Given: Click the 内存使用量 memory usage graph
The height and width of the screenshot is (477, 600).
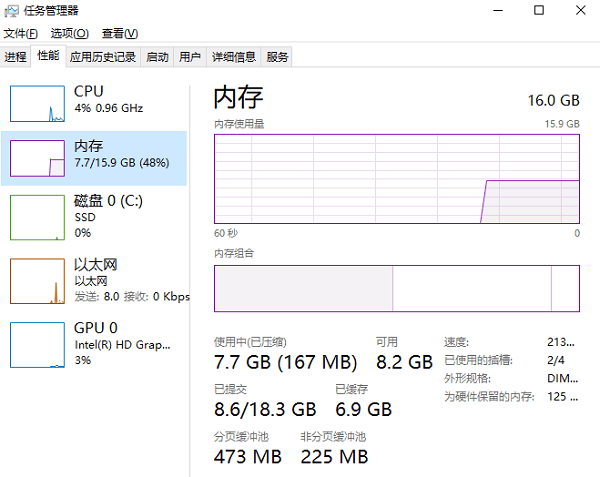Looking at the screenshot, I should tap(397, 177).
